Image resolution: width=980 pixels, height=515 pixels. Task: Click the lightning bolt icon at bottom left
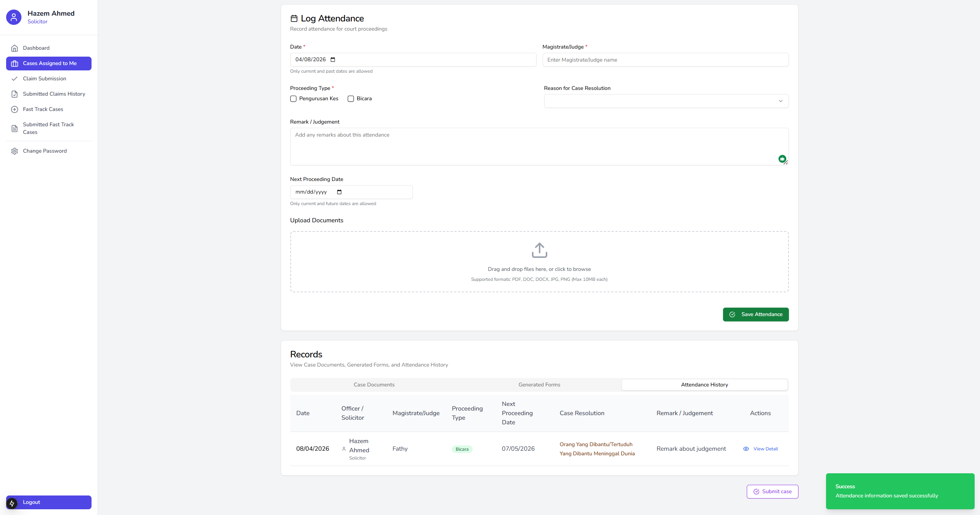coord(12,503)
